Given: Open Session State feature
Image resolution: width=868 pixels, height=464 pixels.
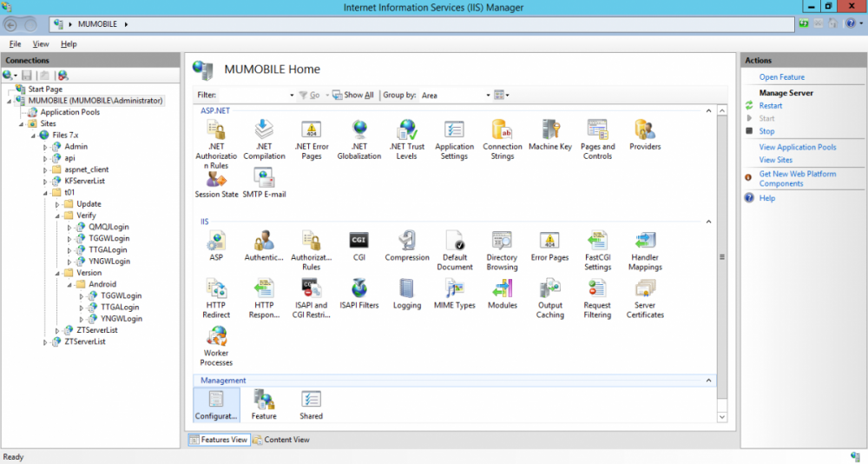Looking at the screenshot, I should point(216,184).
